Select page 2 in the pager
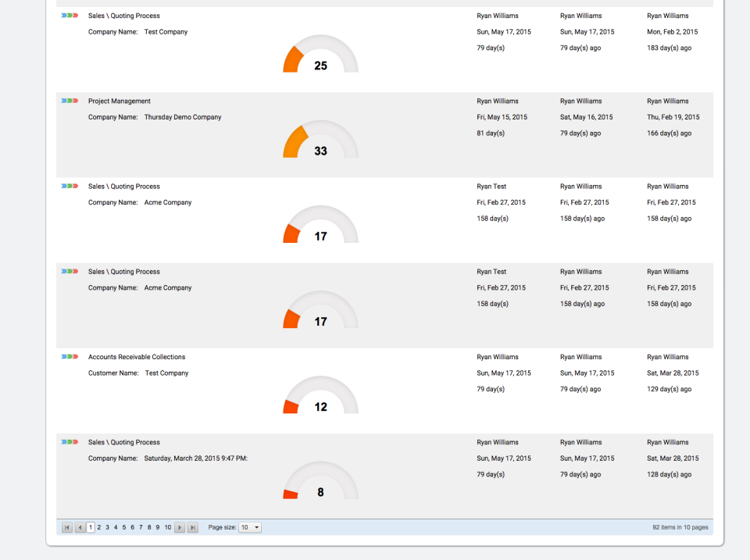The height and width of the screenshot is (560, 750). 99,527
